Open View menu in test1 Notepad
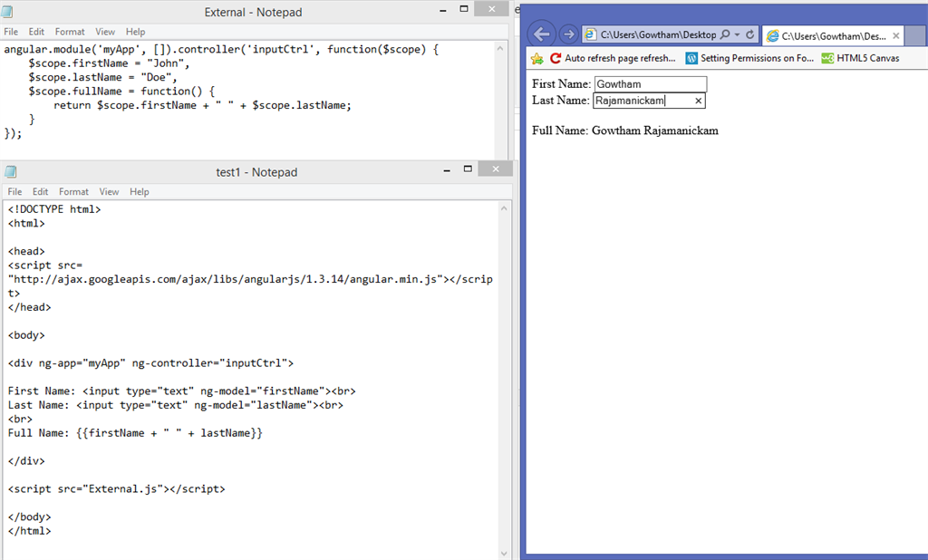Screen dimensions: 928x560 (109, 192)
